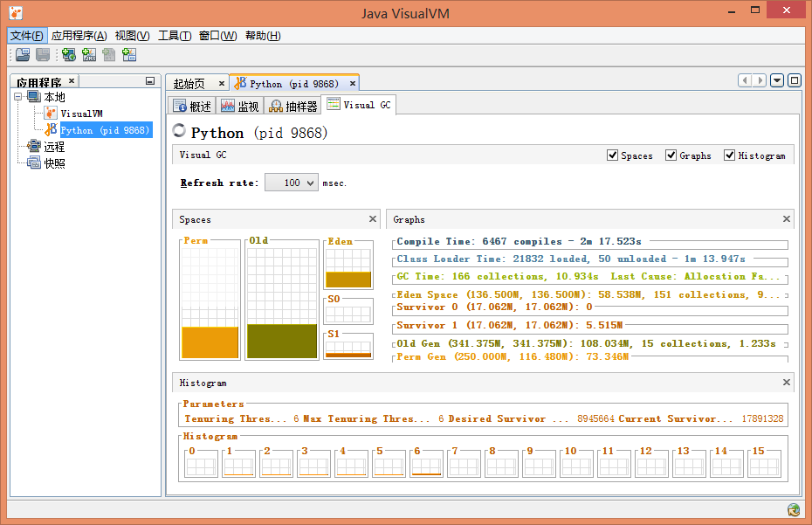Viewport: 812px width, 525px height.
Task: Click the status bar update globe icon
Action: pos(794,510)
